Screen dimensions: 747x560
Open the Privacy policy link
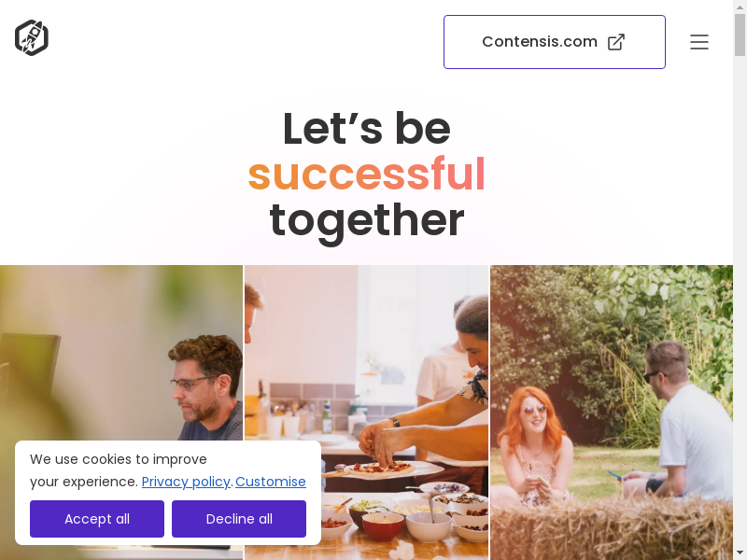point(186,482)
